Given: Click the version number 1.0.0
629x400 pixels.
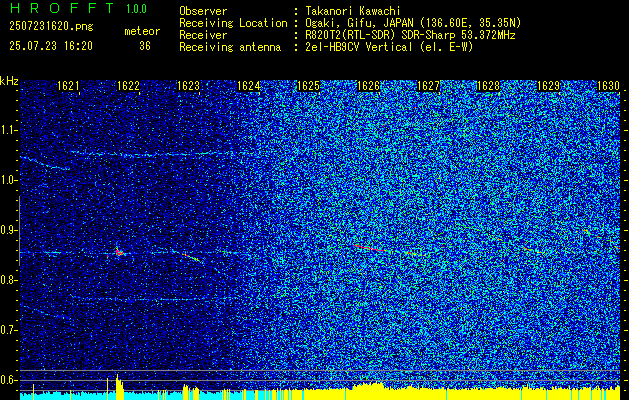Looking at the screenshot, I should (x=136, y=8).
